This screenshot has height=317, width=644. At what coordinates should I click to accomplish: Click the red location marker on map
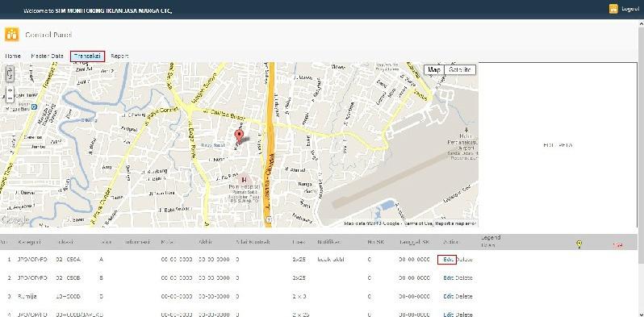click(x=239, y=136)
